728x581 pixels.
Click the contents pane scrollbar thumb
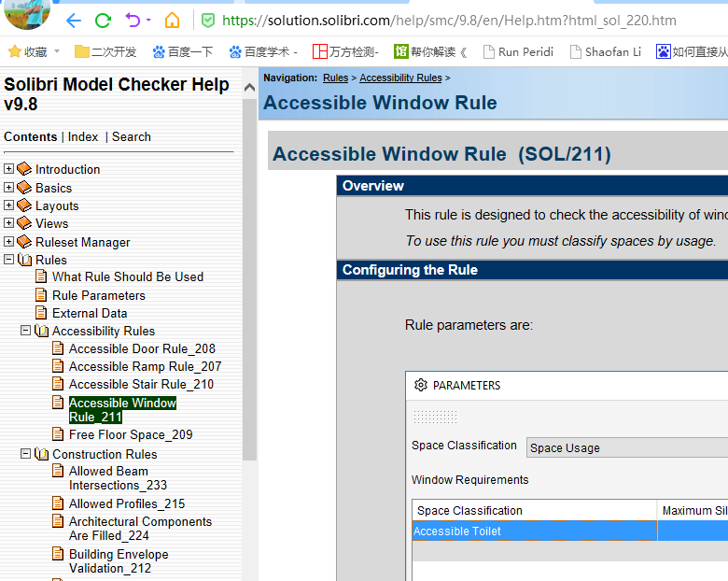249,279
